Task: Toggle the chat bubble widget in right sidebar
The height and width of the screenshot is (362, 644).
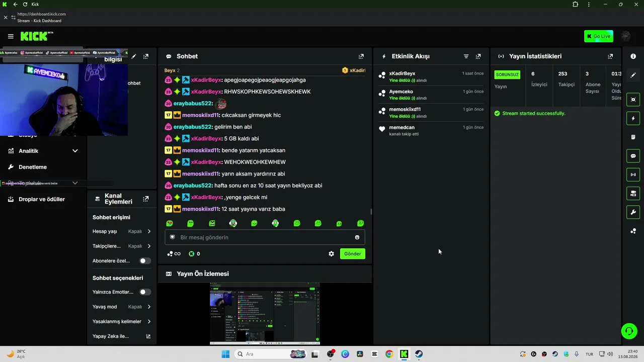Action: pos(633,156)
